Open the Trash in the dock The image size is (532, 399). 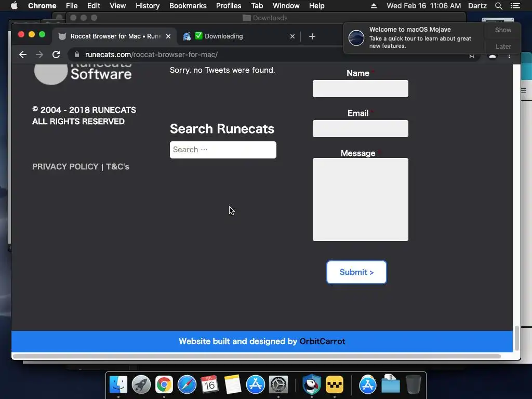(x=413, y=384)
